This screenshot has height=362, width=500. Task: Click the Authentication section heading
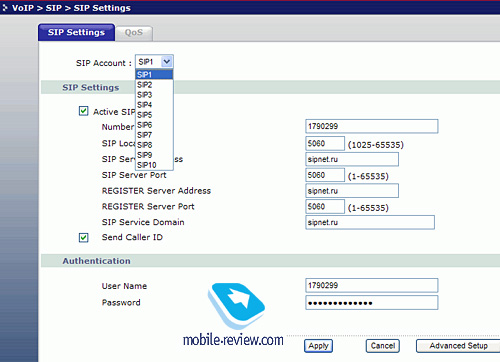click(96, 261)
